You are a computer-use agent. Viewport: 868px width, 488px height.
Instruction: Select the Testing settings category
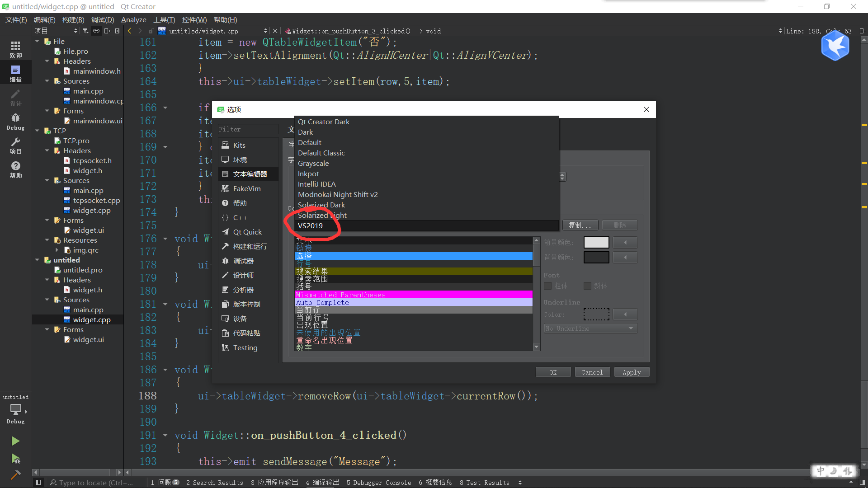click(245, 347)
